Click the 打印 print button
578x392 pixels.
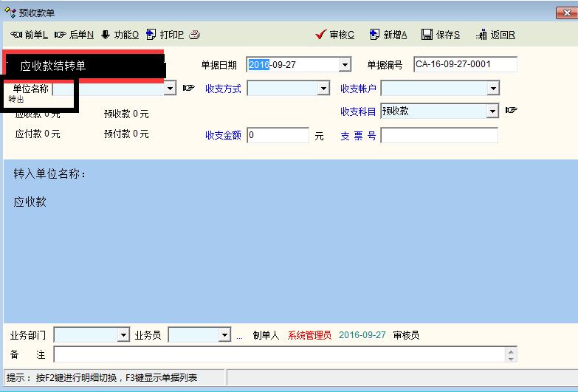[165, 35]
